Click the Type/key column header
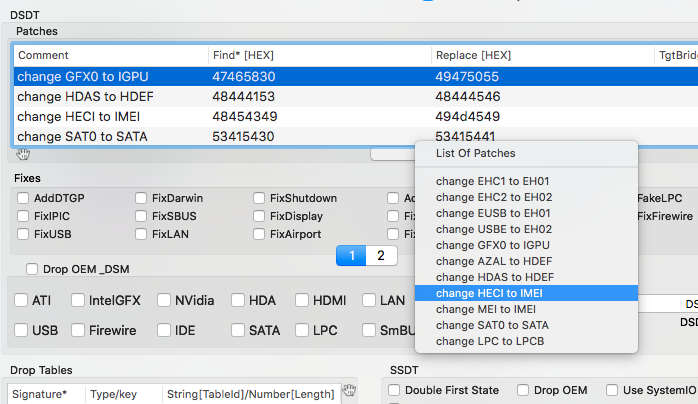Viewport: 698px width, 404px height. [x=124, y=394]
